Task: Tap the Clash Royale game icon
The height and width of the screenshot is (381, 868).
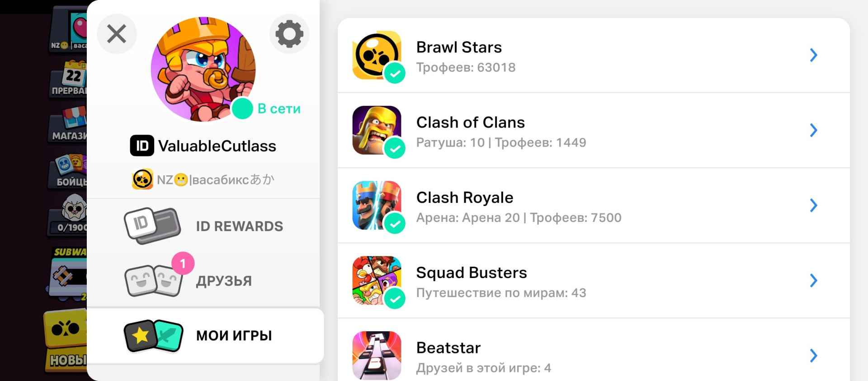Action: [x=377, y=205]
